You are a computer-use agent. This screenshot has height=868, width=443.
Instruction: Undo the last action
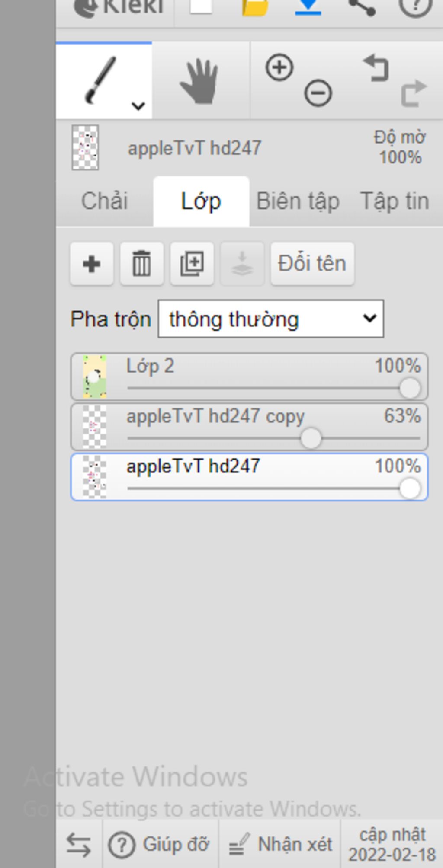click(376, 68)
